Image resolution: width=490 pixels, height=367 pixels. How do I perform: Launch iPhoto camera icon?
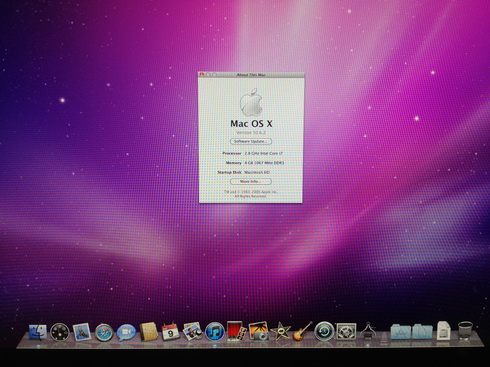[258, 331]
